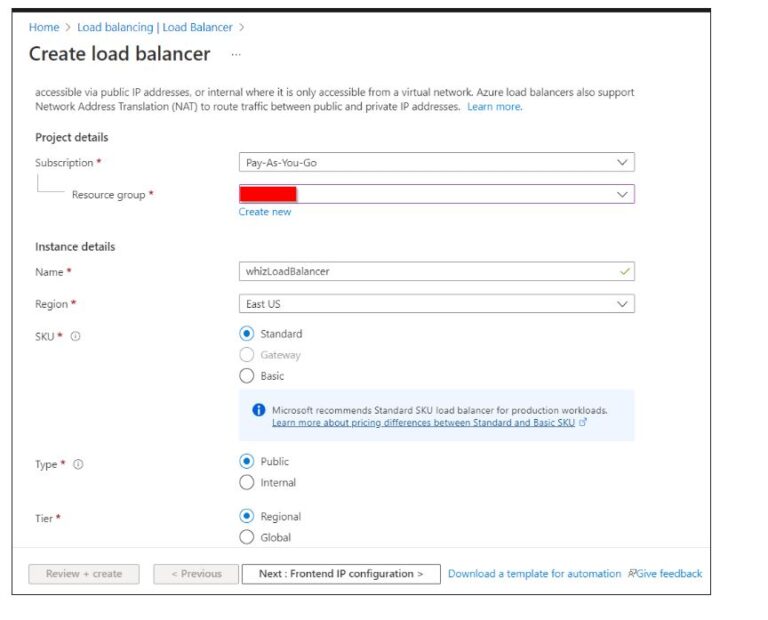Click the SKU info icon
Screen dimensions: 768x620
click(76, 336)
